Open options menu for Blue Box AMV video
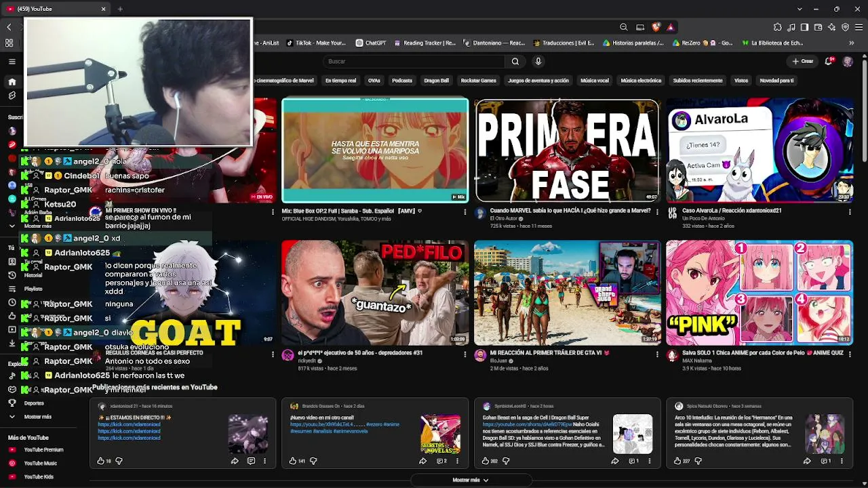 coord(465,212)
